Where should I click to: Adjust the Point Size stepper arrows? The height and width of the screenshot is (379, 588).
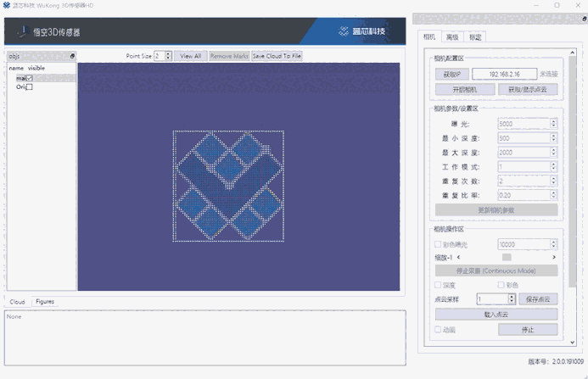[x=168, y=56]
